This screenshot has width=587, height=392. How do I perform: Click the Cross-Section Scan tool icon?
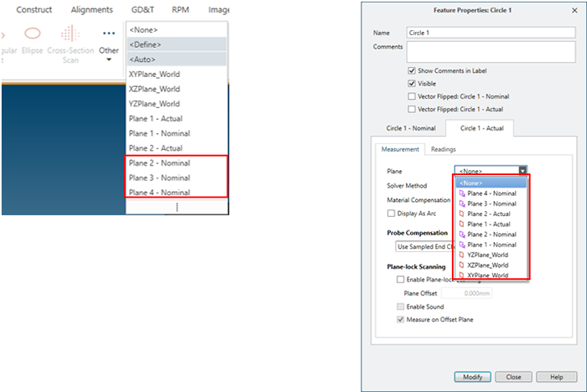click(70, 34)
